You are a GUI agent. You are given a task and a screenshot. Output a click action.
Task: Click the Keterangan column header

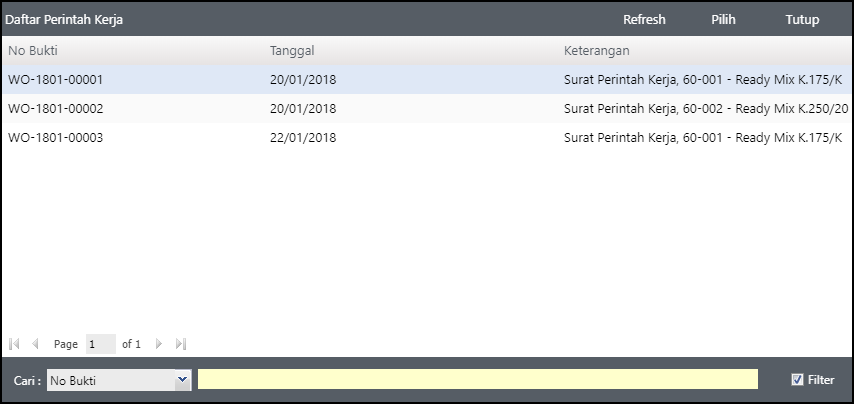point(596,50)
